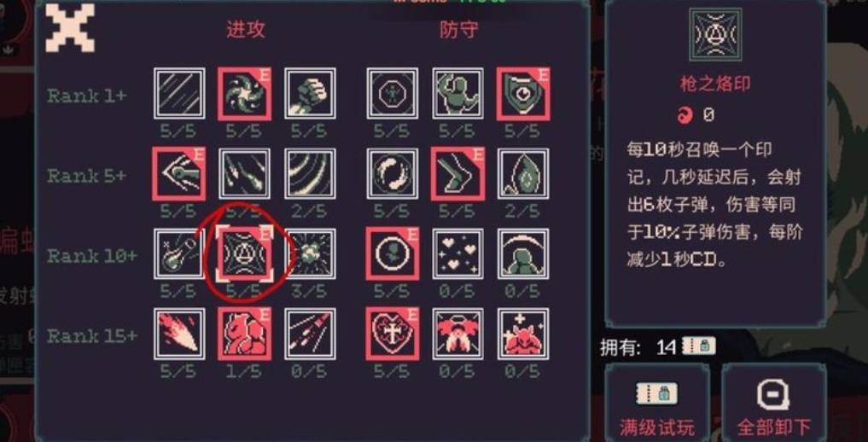Select the hooded figure rune showing 0/5

point(522,253)
